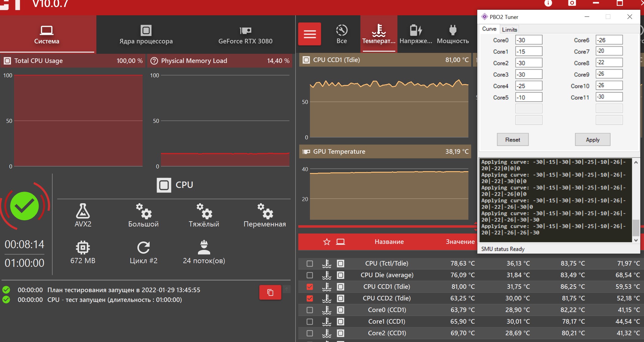Enable the CPU (Tctl/Tdie) checkbox
Screen dimensions: 644x342
coord(310,263)
